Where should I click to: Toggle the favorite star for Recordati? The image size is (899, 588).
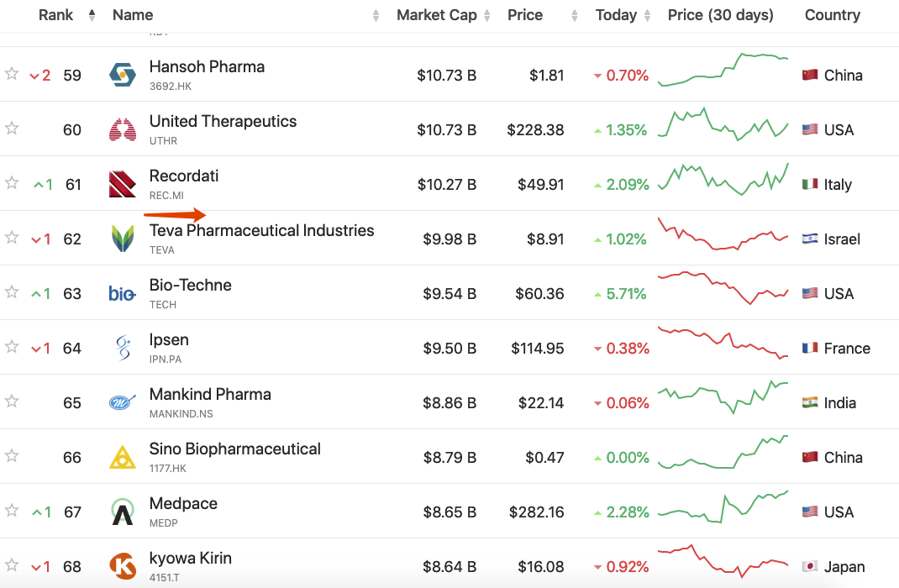pyautogui.click(x=12, y=183)
